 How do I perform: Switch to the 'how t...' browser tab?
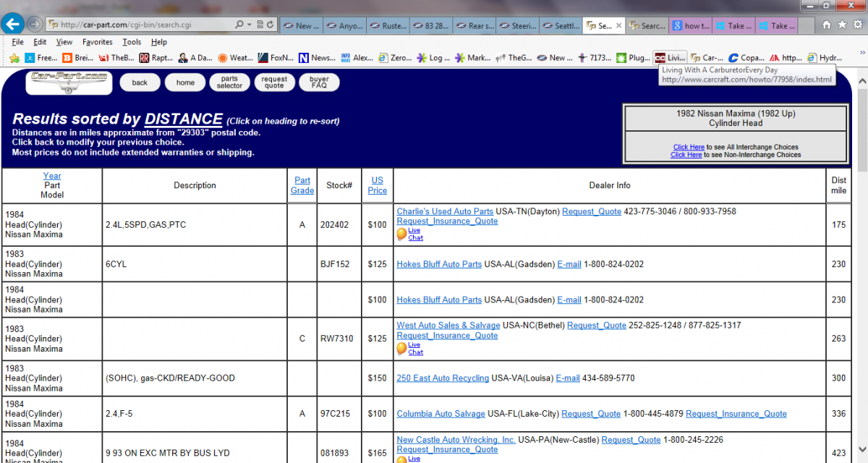coord(691,25)
